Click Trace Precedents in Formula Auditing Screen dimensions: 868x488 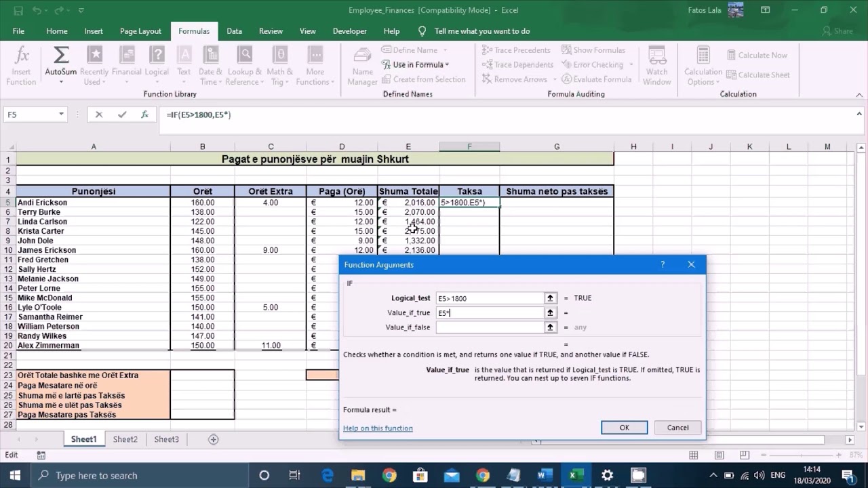click(516, 50)
